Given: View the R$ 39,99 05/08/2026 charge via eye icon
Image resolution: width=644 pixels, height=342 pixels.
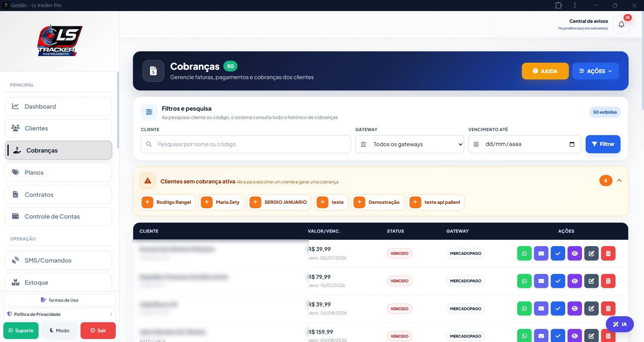Looking at the screenshot, I should click(575, 308).
